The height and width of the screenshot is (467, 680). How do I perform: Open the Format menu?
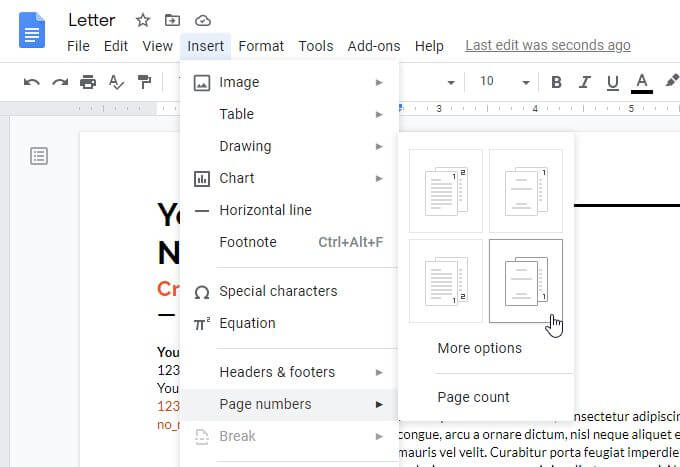point(261,45)
